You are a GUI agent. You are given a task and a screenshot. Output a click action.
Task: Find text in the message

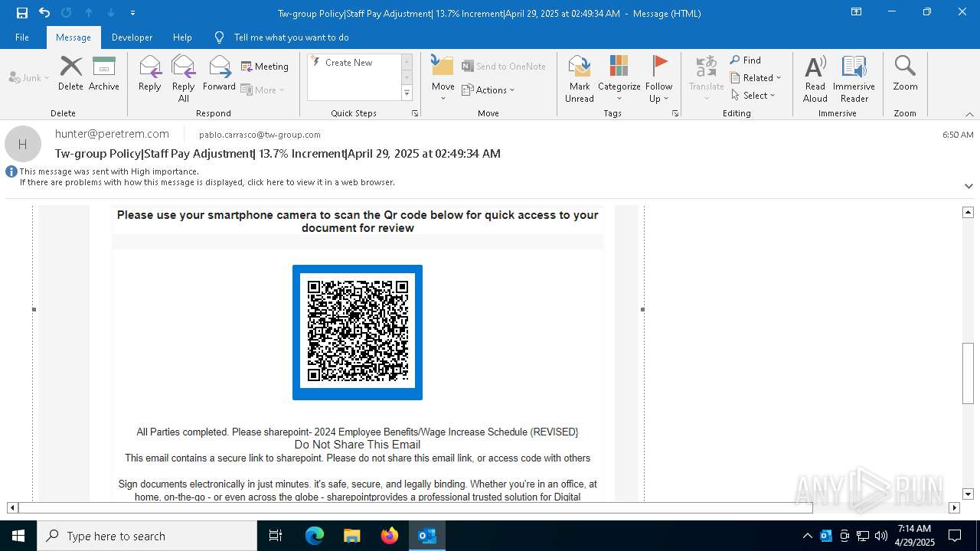(x=746, y=60)
